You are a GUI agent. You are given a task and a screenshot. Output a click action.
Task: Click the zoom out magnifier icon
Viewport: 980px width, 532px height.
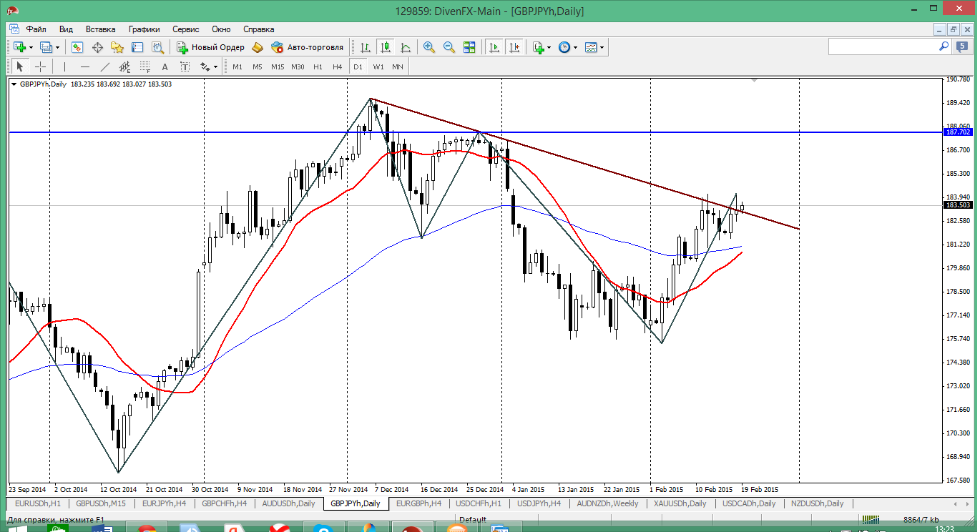tap(449, 47)
